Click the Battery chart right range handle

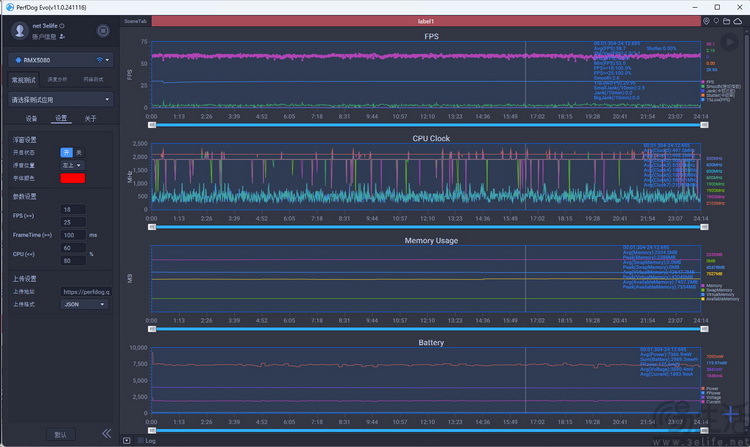[704, 431]
